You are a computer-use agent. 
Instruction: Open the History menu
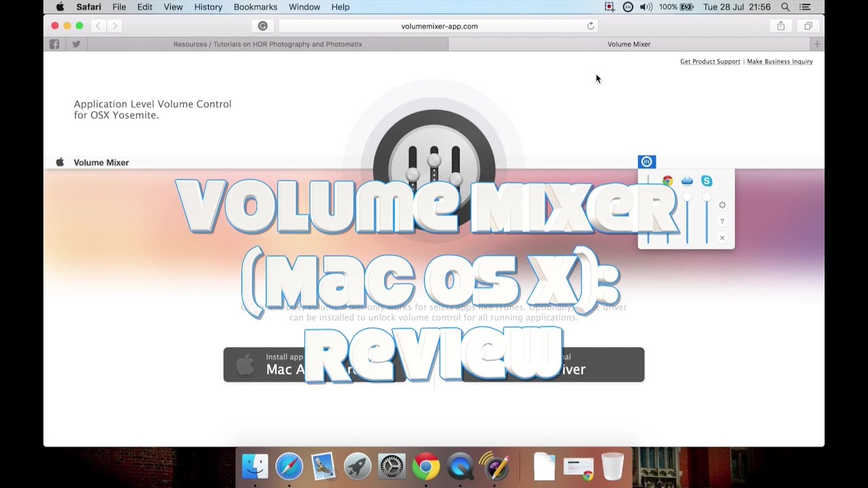[x=208, y=7]
